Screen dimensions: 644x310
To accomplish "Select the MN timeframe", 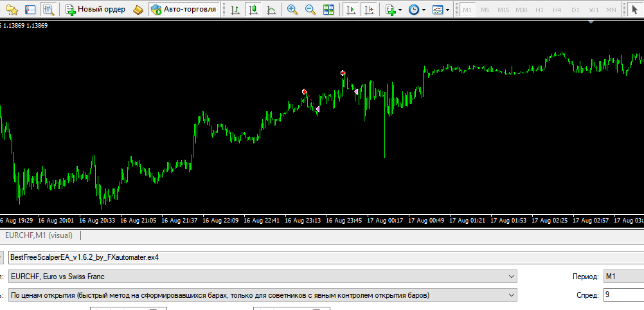I will point(611,10).
